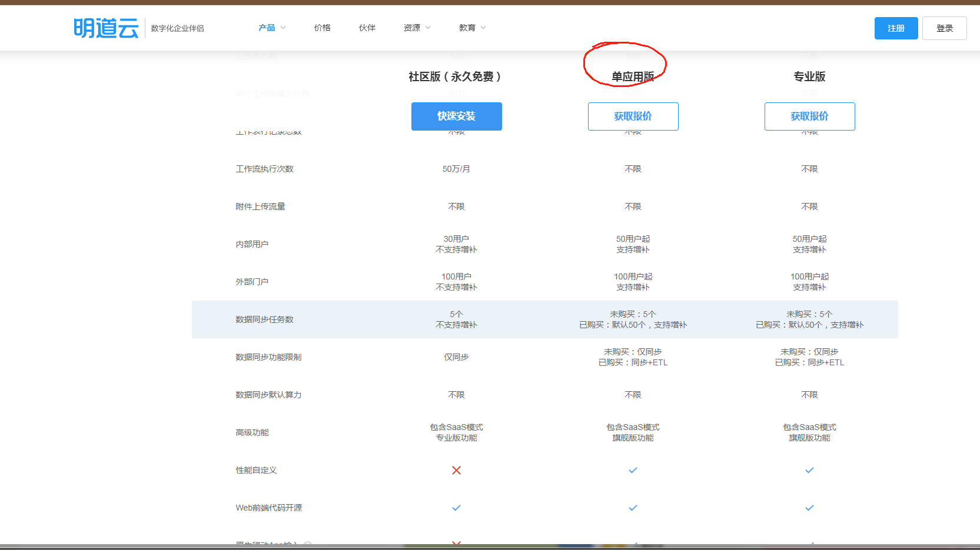980x550 pixels.
Task: Request a quote under 专业版
Action: (809, 116)
